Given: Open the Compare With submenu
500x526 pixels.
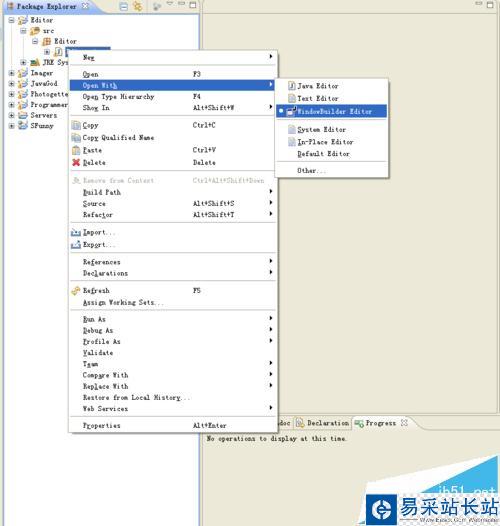Looking at the screenshot, I should (x=173, y=375).
